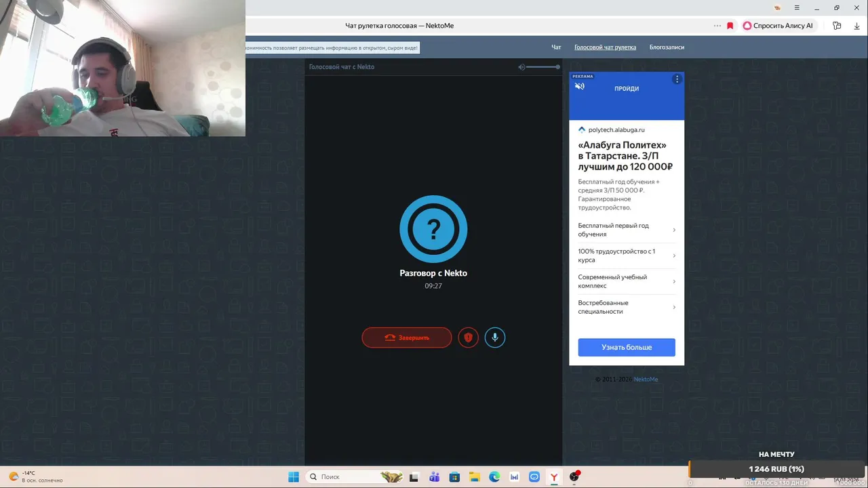This screenshot has height=488, width=868.
Task: End the call with Завершить button
Action: click(x=407, y=338)
